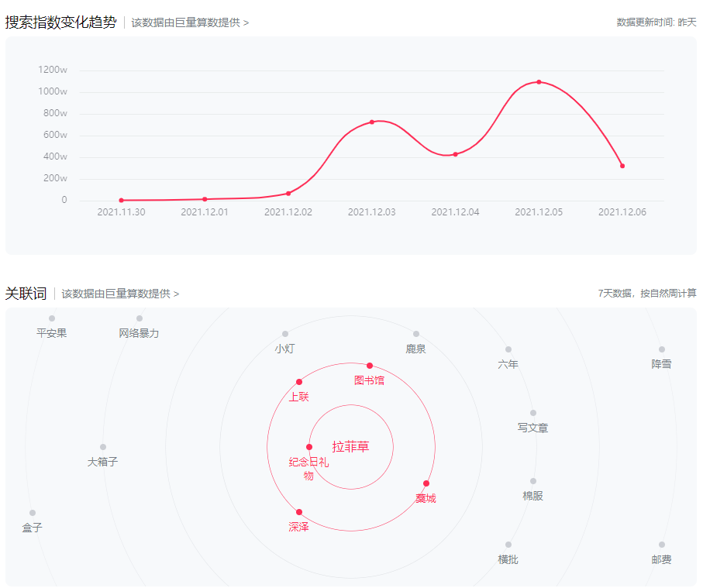Click the 2021.12.01 data point on the chart
703x588 pixels.
click(x=205, y=199)
